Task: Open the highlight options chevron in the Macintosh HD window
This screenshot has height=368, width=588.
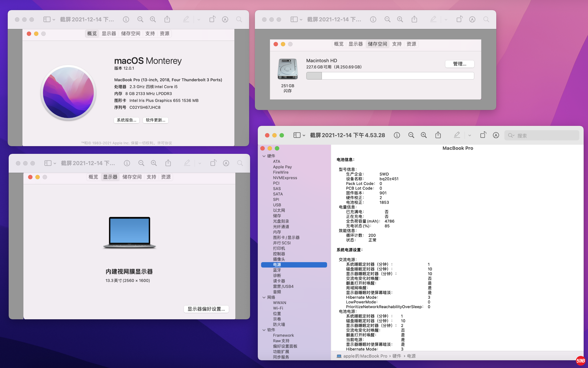Action: (x=446, y=20)
